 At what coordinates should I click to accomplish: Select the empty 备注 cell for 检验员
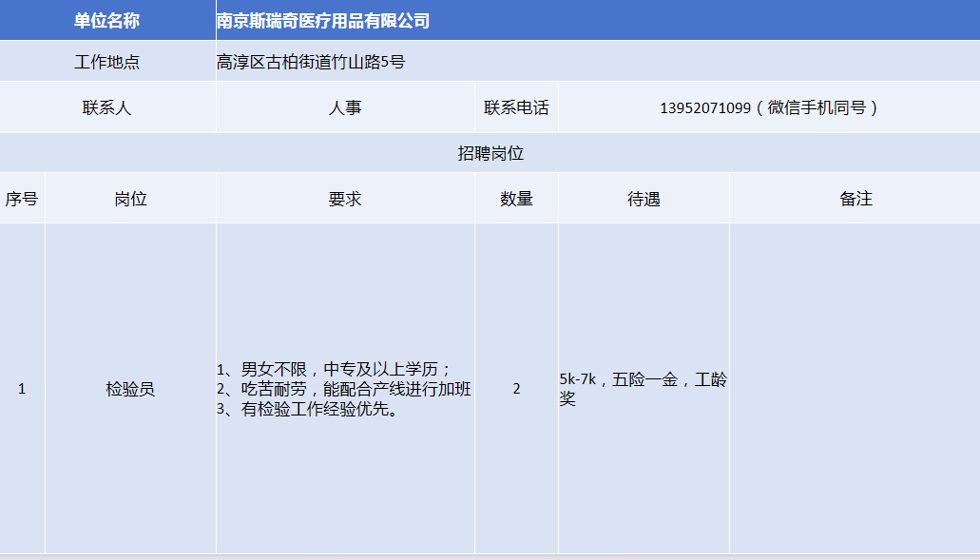tap(855, 389)
